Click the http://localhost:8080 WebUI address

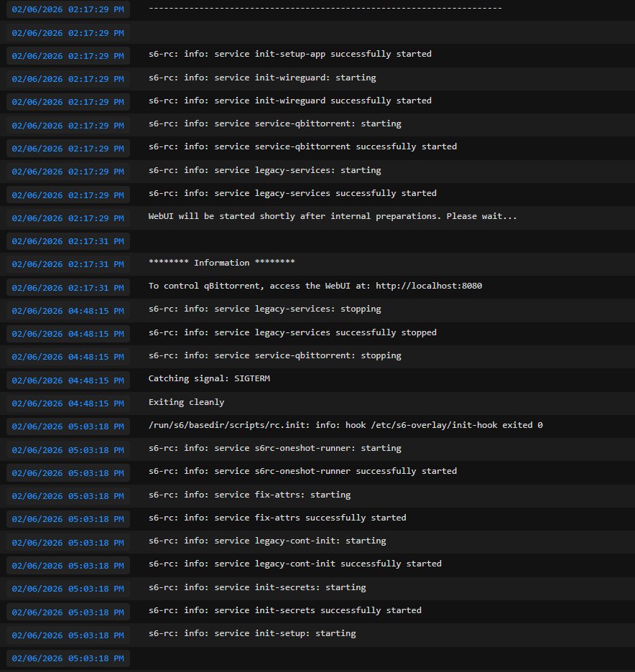[x=429, y=286]
